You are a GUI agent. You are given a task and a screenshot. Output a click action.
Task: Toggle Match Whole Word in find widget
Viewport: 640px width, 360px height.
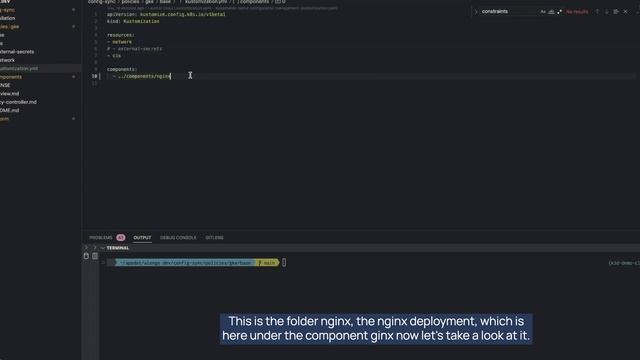pyautogui.click(x=551, y=12)
